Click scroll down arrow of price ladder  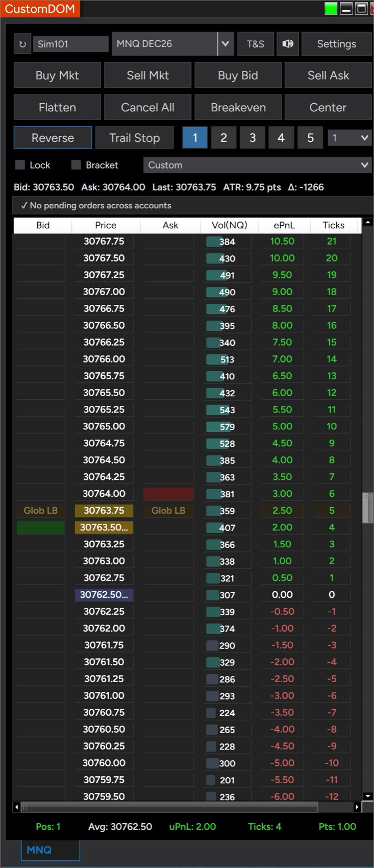368,796
